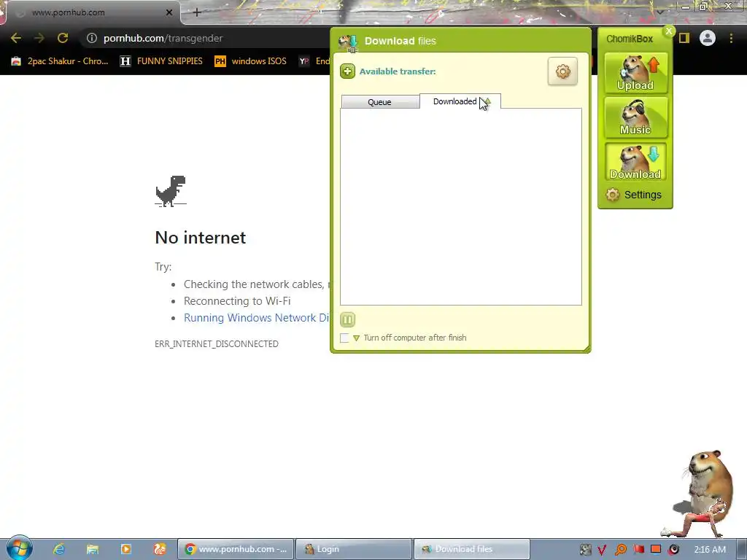The height and width of the screenshot is (560, 747).
Task: Click Running Windows Network Diagnostics link
Action: (256, 318)
